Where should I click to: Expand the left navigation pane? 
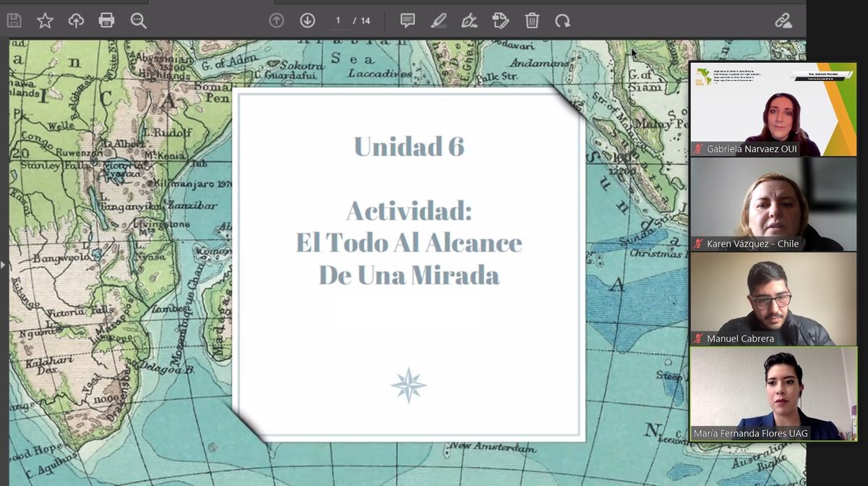[x=3, y=265]
